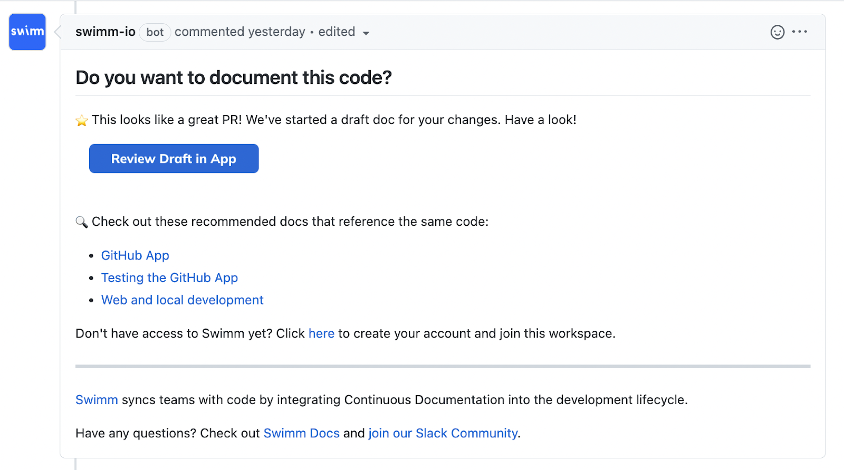Open the three-dot comment options menu

tap(800, 32)
